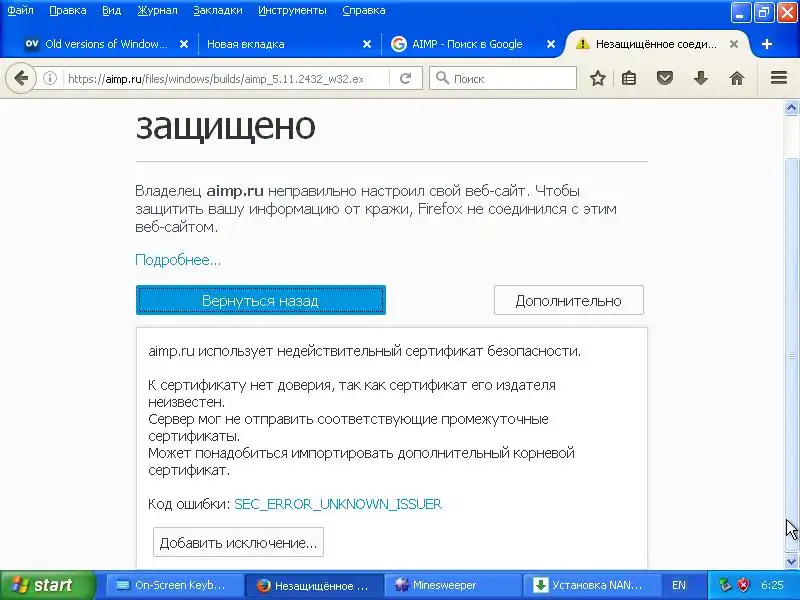Screen dimensions: 800x600
Task: Click the magnifier icon in search box
Action: click(442, 78)
